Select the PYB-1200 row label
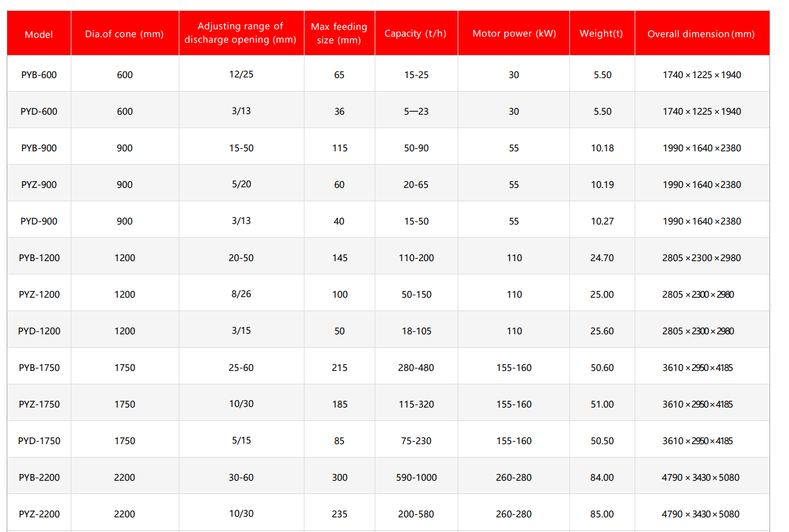The image size is (789, 532). (39, 257)
